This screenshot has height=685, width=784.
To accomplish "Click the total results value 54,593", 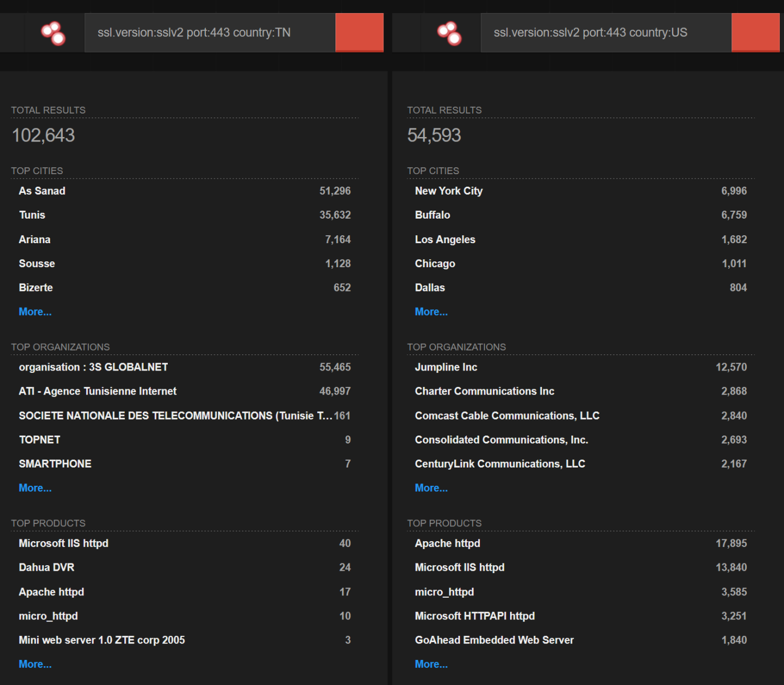I will (x=434, y=135).
